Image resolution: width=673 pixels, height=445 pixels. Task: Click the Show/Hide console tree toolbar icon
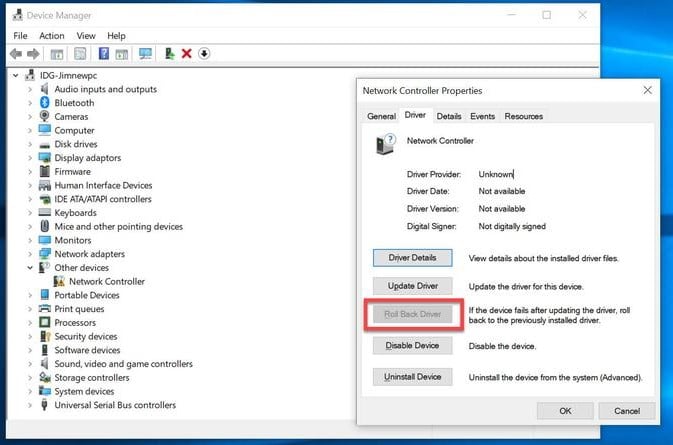coord(57,54)
